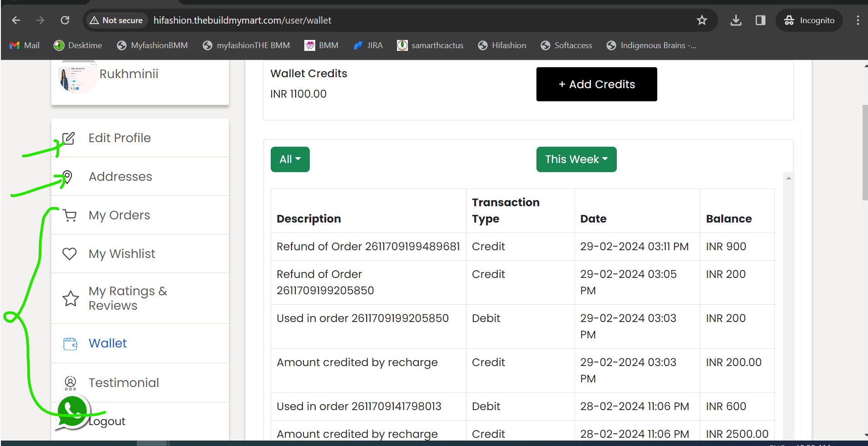Click the transaction table scroll-up arrow
Viewport: 868px width, 446px height.
(789, 178)
